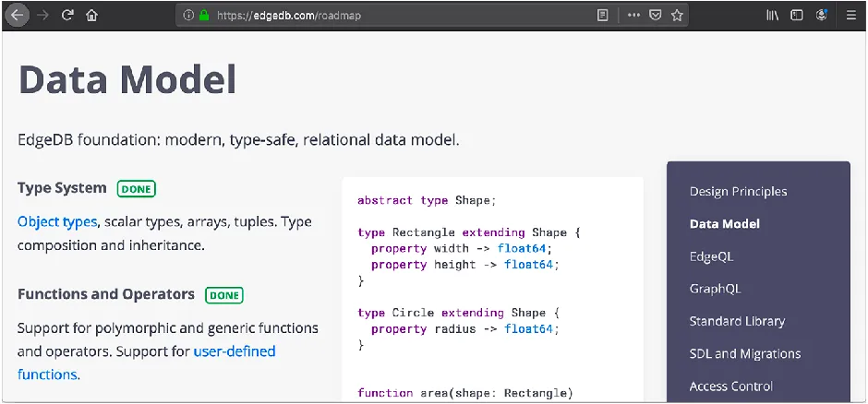Open the hamburger application menu
This screenshot has width=868, height=404.
(x=851, y=16)
